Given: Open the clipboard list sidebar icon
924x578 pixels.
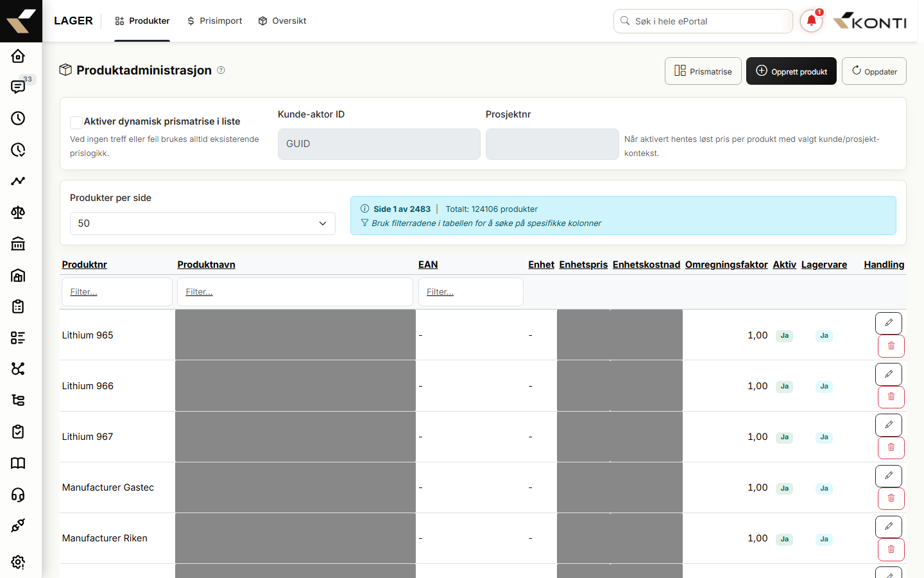Looking at the screenshot, I should tap(18, 306).
